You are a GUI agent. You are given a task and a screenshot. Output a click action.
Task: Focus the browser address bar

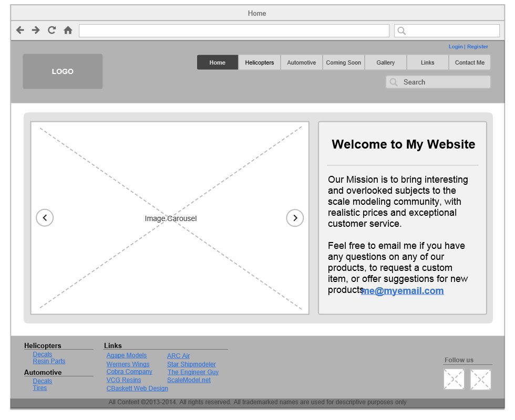[x=234, y=30]
